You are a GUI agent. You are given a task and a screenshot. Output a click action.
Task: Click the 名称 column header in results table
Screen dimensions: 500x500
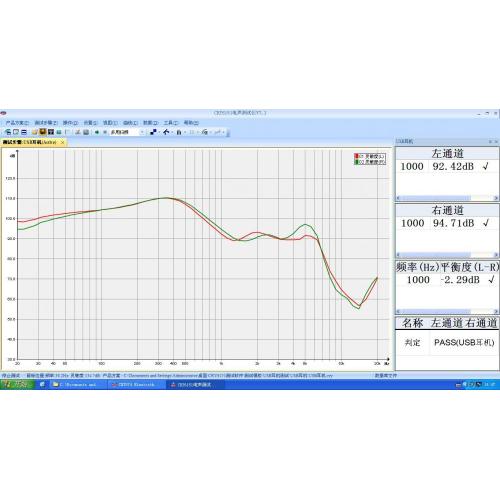click(412, 323)
